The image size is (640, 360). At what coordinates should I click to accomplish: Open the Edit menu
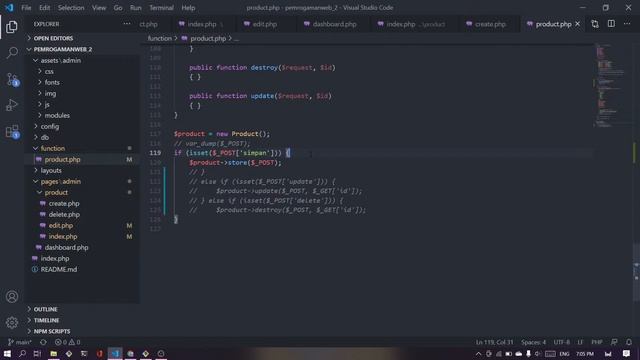click(x=44, y=8)
